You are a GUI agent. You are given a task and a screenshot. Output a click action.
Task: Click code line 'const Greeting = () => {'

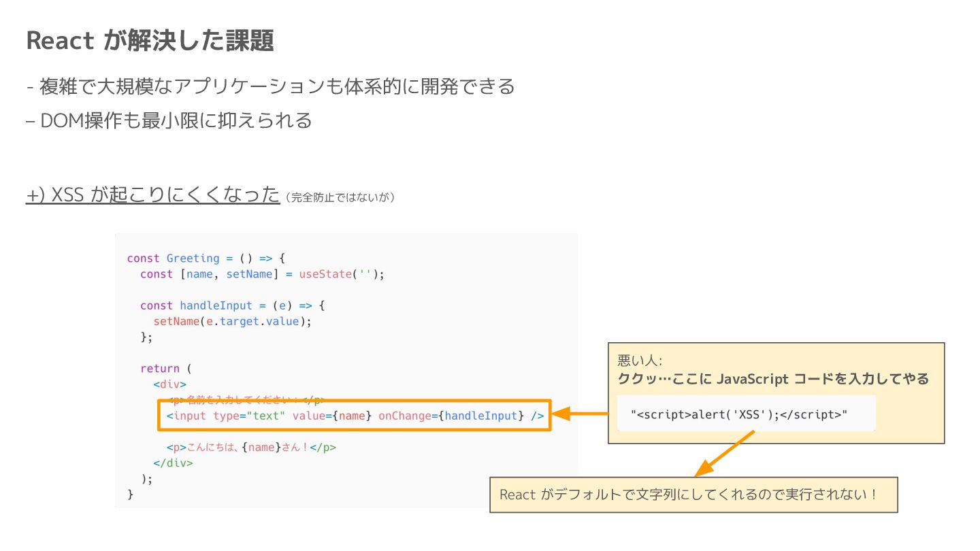pos(206,258)
